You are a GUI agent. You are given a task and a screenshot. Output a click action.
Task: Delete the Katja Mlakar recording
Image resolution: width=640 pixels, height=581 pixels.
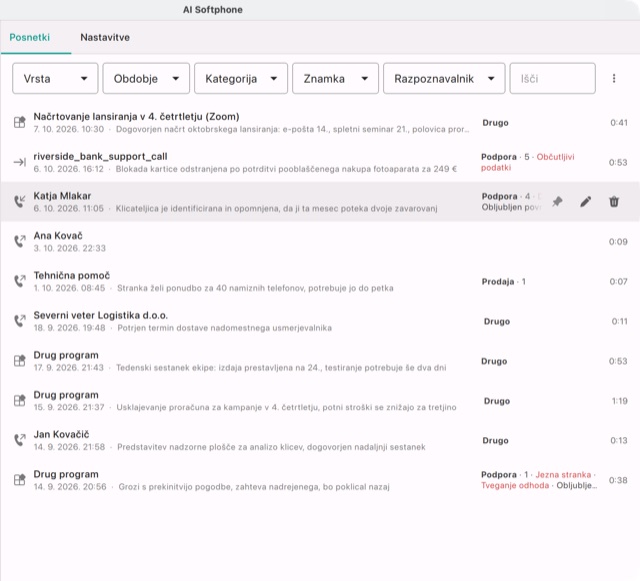(x=614, y=202)
